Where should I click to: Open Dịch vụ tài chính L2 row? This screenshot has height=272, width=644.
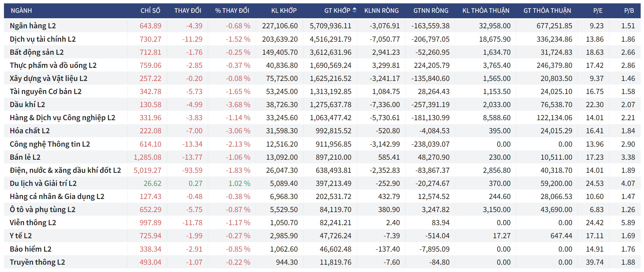(x=43, y=39)
